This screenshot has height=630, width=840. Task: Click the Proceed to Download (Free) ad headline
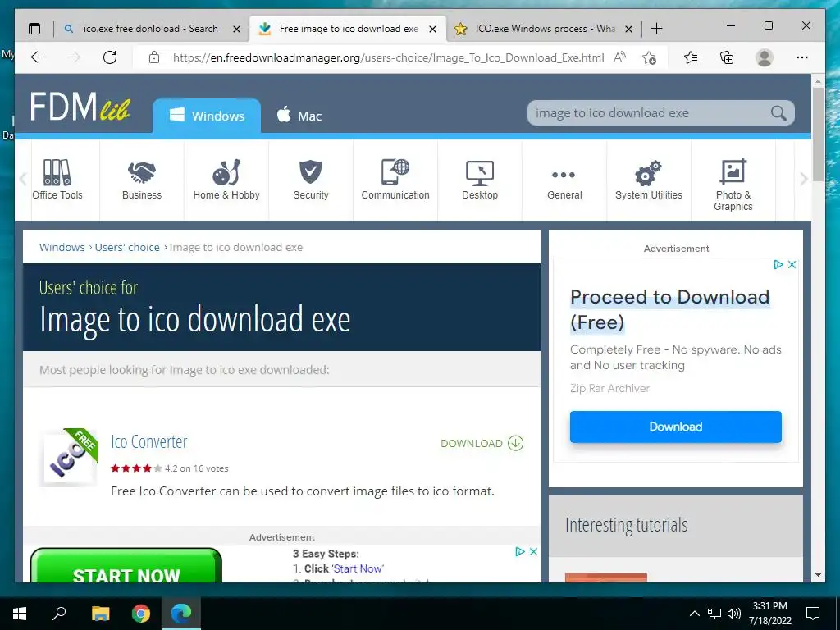[x=669, y=309]
